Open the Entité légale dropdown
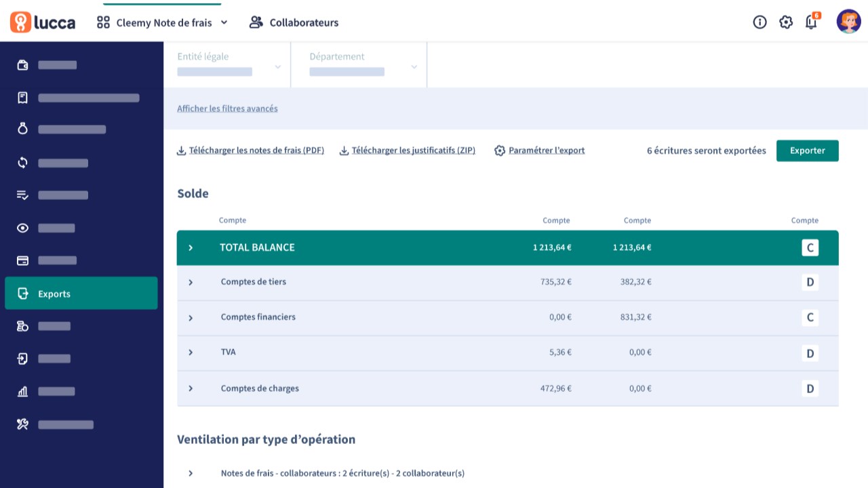 pos(229,65)
